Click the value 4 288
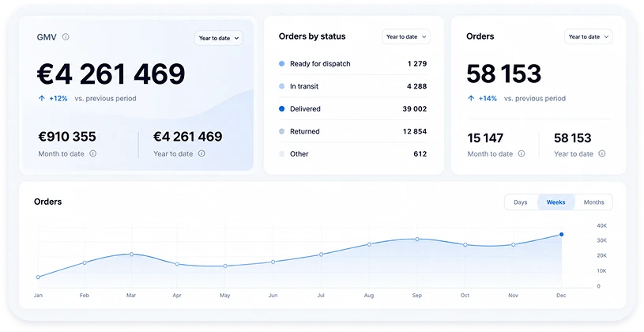This screenshot has width=644, height=332. 417,86
